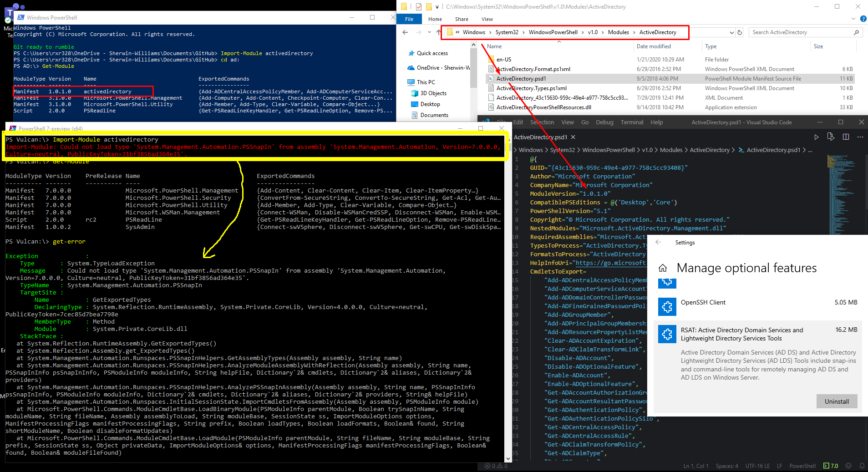Refresh the File Explorer address bar
868x472 pixels.
pos(739,32)
